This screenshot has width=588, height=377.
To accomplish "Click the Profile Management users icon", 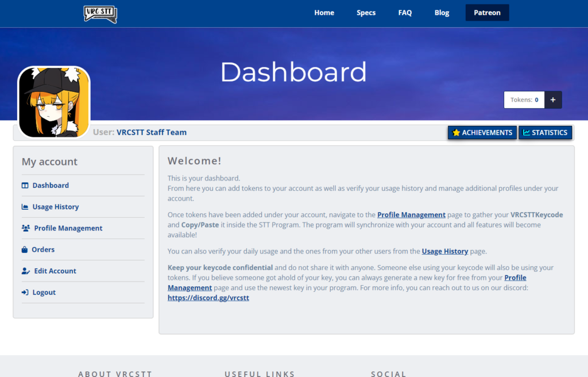I will [26, 228].
